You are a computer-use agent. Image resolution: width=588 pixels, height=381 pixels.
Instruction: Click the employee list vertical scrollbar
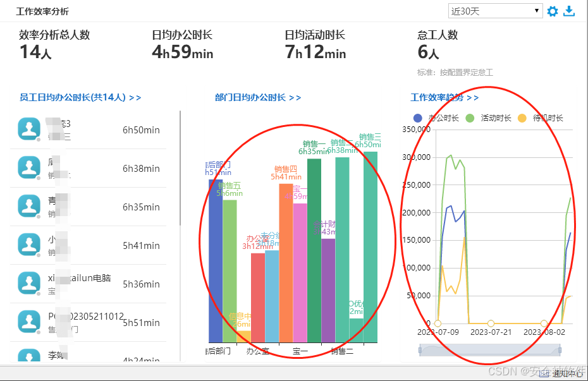[x=180, y=168]
